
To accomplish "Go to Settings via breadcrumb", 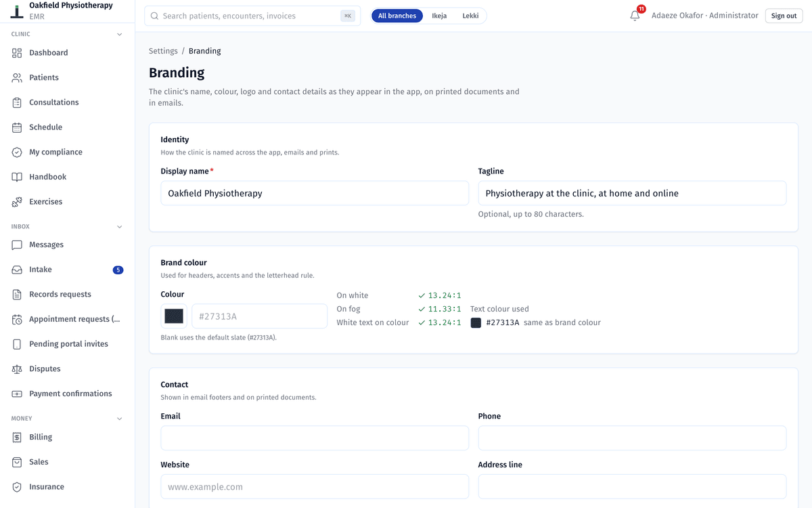I will pyautogui.click(x=163, y=51).
